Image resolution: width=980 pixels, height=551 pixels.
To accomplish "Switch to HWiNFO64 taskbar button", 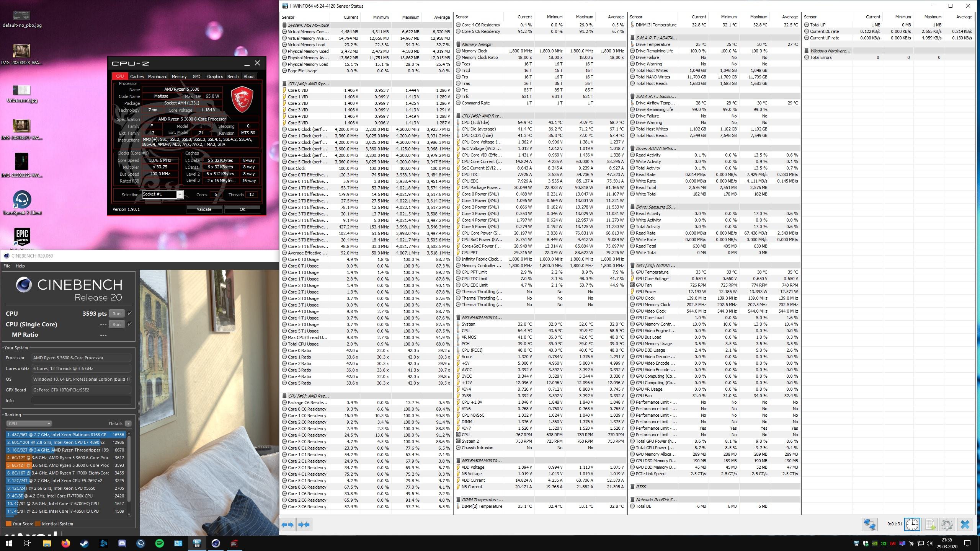I will pos(197,543).
